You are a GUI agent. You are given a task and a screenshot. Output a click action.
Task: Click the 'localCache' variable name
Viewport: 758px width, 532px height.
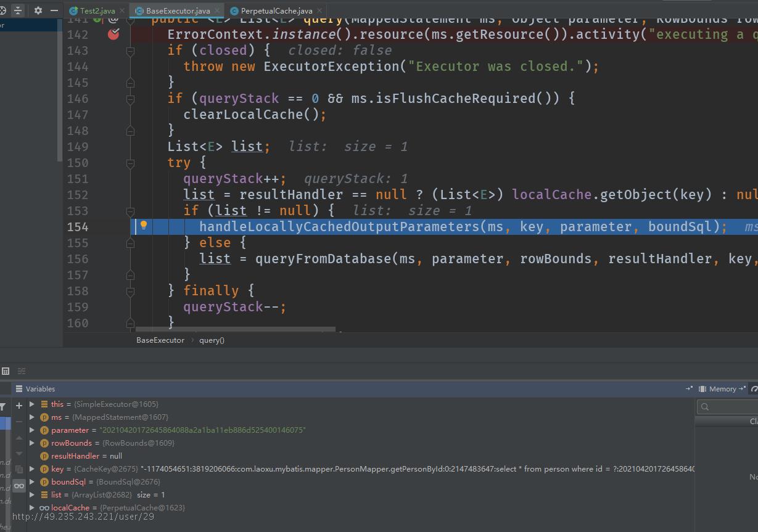[70, 508]
